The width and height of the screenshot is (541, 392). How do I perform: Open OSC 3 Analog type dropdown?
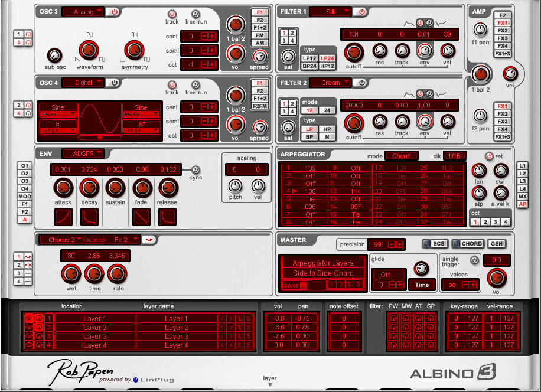point(83,12)
